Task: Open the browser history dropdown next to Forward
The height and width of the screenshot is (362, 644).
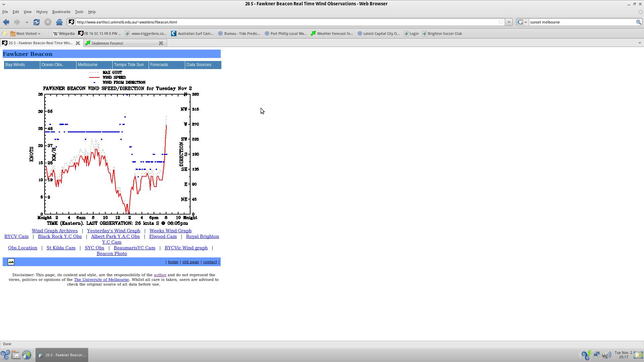Action: coord(27,22)
